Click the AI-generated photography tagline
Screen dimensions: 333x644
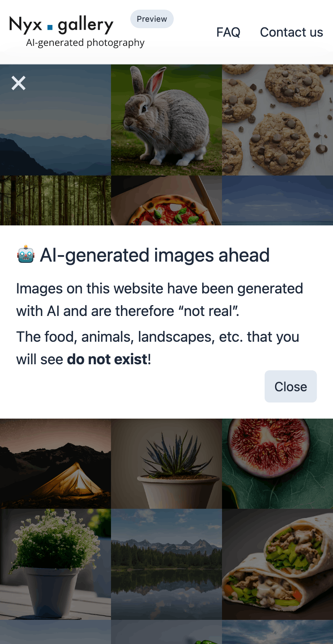coord(85,43)
